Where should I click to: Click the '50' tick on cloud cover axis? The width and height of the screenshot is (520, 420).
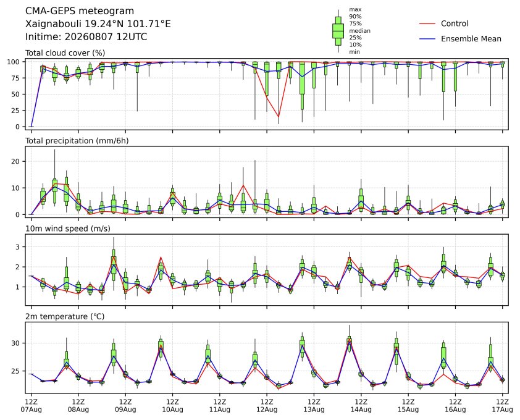(16, 94)
